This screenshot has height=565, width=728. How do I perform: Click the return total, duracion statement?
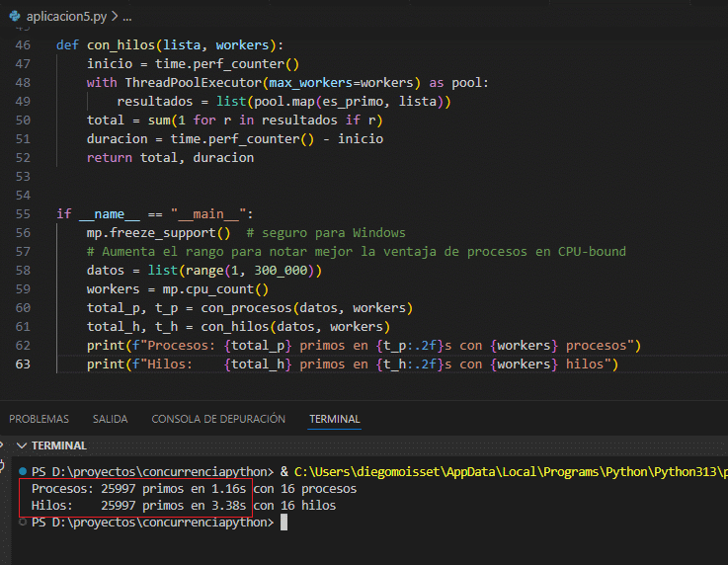170,158
